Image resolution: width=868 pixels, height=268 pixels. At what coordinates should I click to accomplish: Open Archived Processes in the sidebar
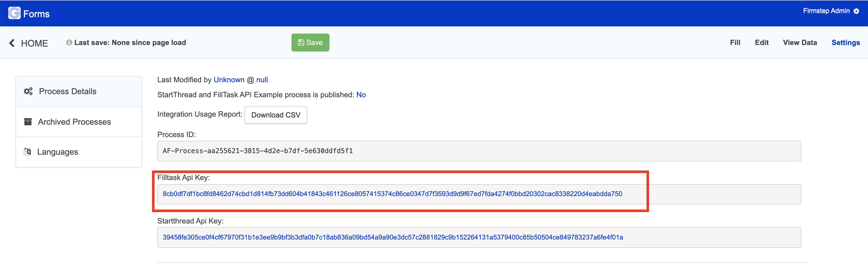click(x=79, y=122)
